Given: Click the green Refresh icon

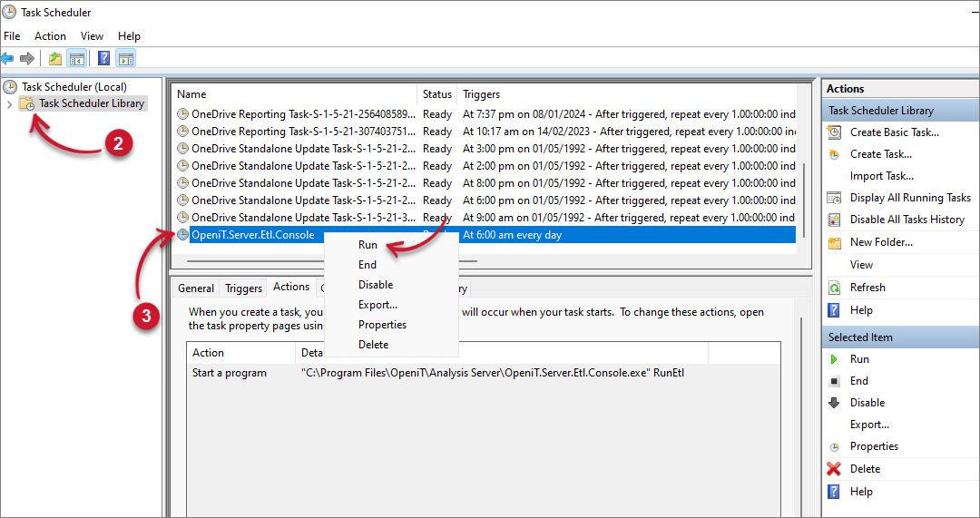Looking at the screenshot, I should pos(835,288).
